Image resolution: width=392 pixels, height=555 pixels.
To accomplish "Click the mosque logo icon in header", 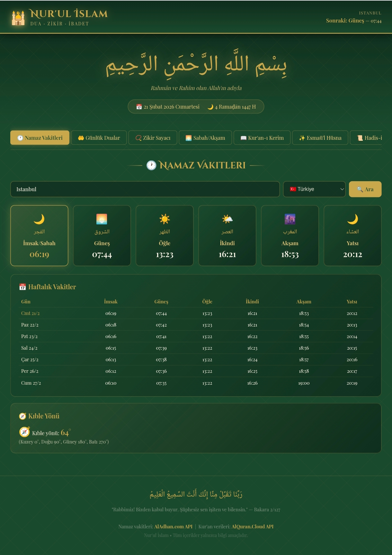I will (18, 18).
